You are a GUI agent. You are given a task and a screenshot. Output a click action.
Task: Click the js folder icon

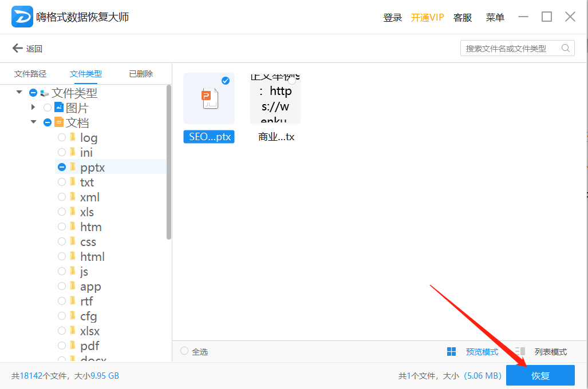73,271
